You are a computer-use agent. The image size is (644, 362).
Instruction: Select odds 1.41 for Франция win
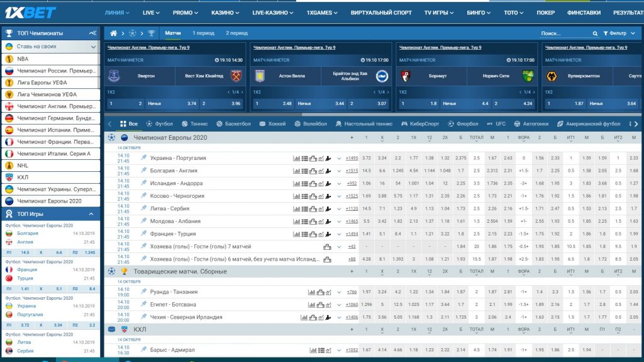point(367,234)
